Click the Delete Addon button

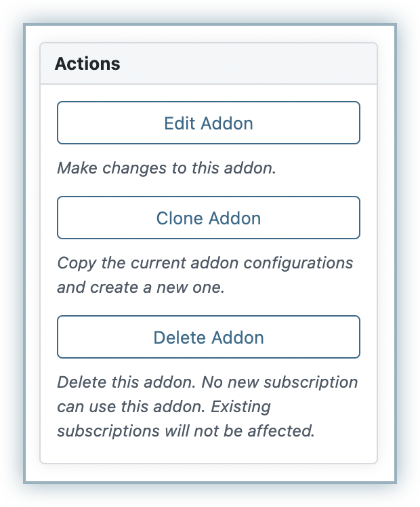pos(208,337)
